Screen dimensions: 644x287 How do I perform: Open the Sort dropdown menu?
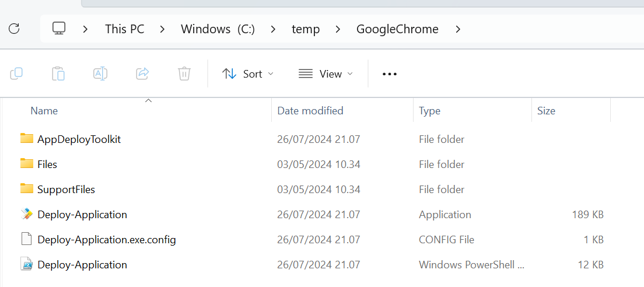[x=248, y=73]
